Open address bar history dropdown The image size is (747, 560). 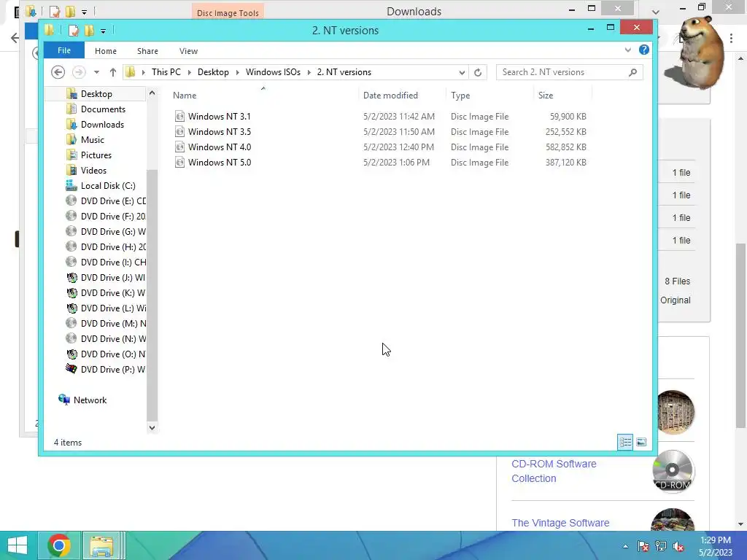[x=462, y=72]
